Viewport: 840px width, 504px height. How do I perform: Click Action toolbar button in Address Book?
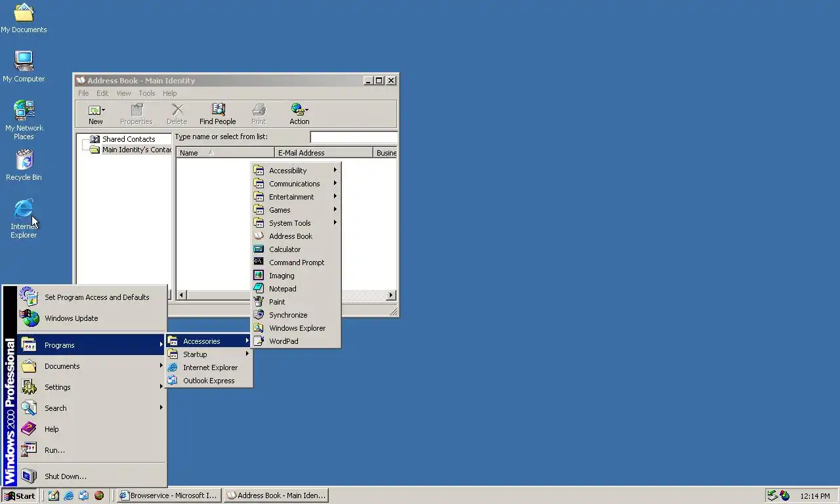tap(299, 114)
